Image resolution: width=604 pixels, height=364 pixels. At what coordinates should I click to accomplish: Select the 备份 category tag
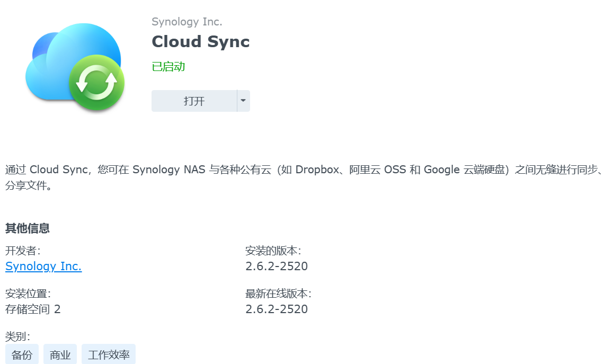pos(22,354)
